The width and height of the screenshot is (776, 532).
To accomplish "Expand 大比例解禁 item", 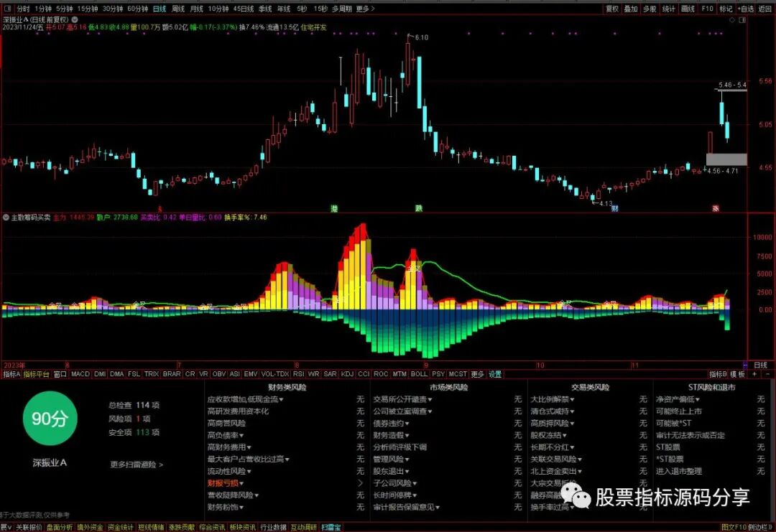I will (x=553, y=399).
